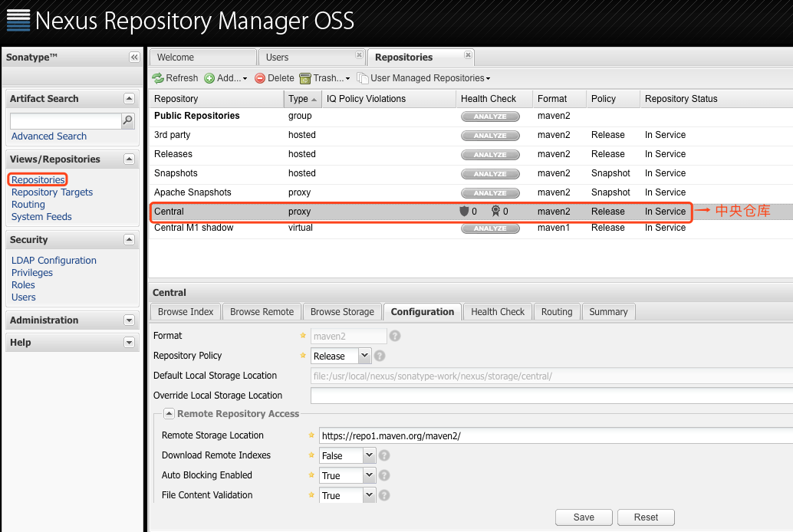
Task: Analyze 3rd party repository
Action: [490, 136]
